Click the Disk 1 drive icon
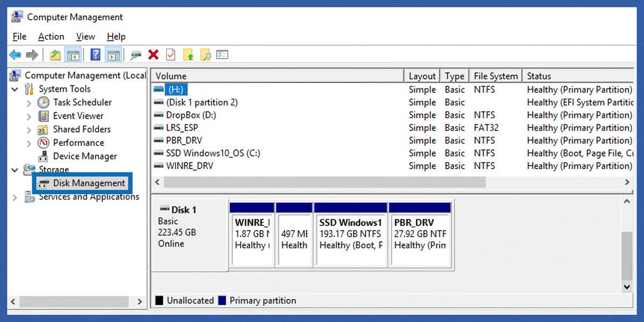The height and width of the screenshot is (322, 644). [x=165, y=209]
